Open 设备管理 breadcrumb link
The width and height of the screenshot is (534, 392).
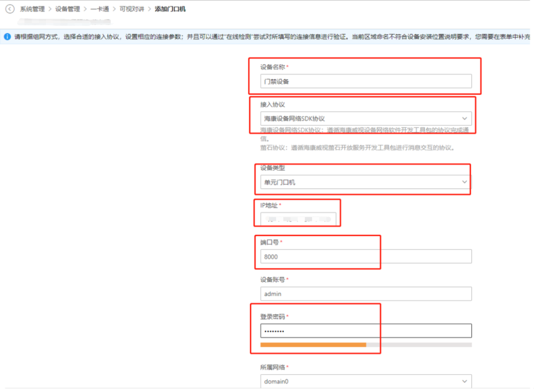(68, 9)
